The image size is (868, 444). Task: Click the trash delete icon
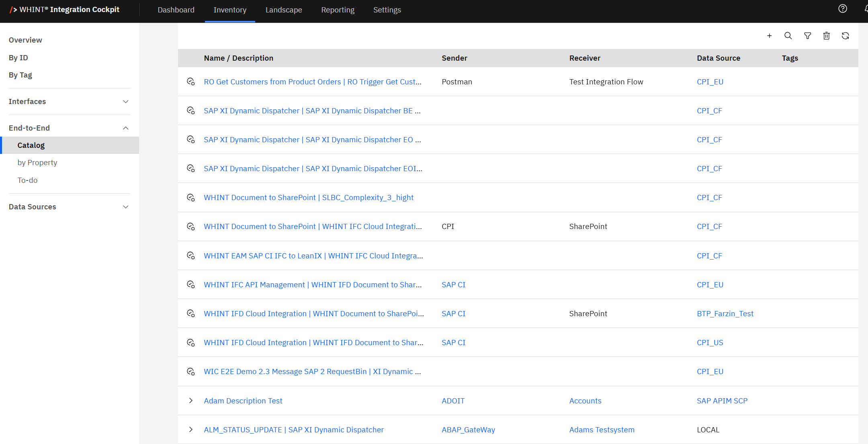[826, 36]
